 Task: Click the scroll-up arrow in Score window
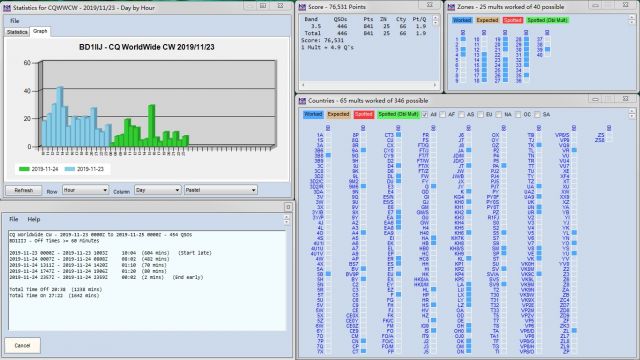tap(435, 18)
